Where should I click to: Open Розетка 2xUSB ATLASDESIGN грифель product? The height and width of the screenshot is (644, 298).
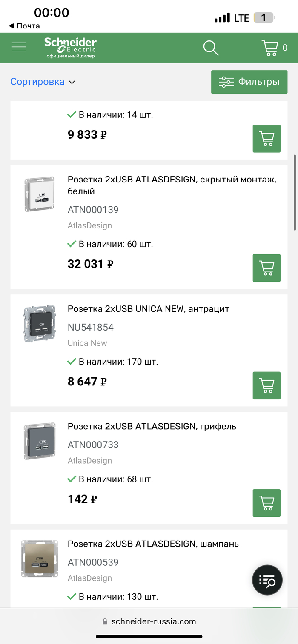(x=152, y=426)
